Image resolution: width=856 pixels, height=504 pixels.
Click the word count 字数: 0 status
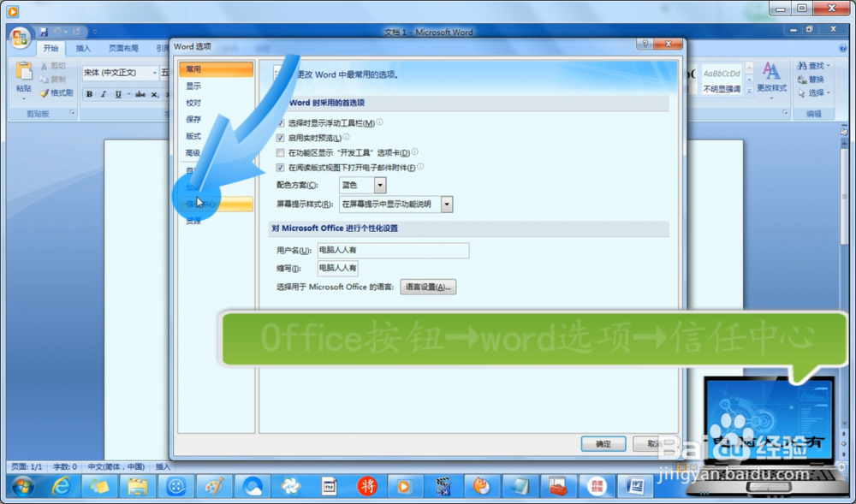coord(65,467)
